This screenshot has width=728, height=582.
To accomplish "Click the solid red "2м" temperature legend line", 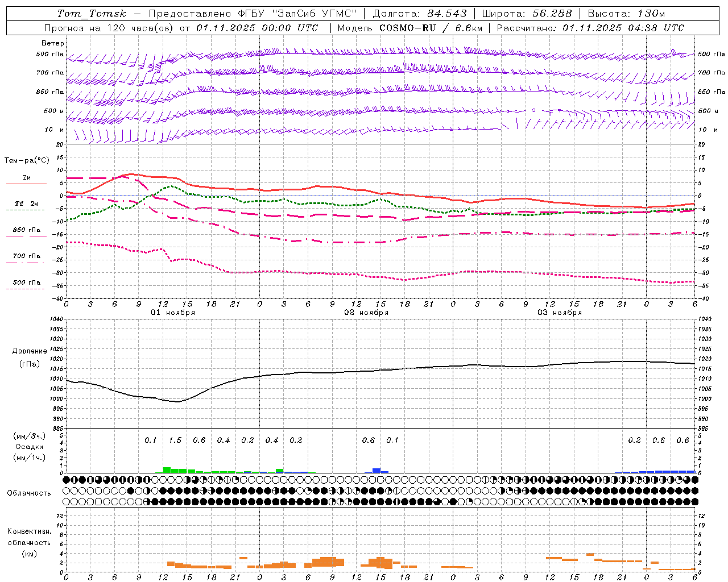I will coord(26,184).
